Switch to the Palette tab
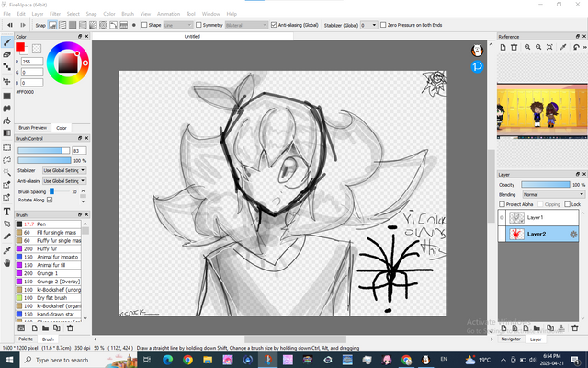 (x=26, y=339)
